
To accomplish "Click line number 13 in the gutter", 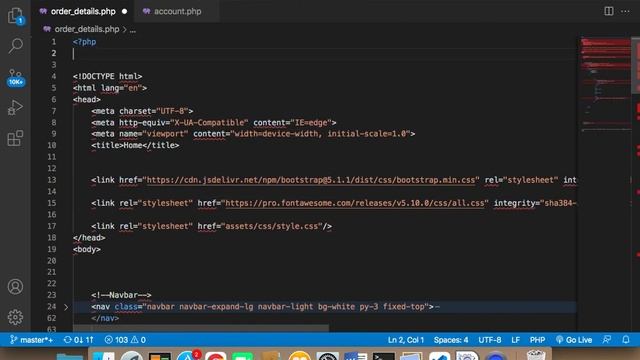I will pyautogui.click(x=52, y=180).
